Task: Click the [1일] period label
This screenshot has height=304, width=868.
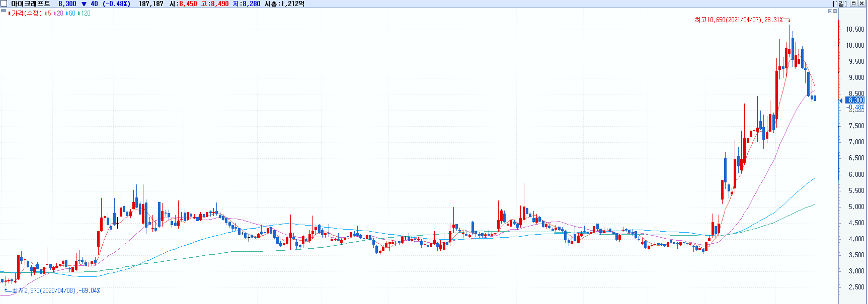Action: [840, 4]
